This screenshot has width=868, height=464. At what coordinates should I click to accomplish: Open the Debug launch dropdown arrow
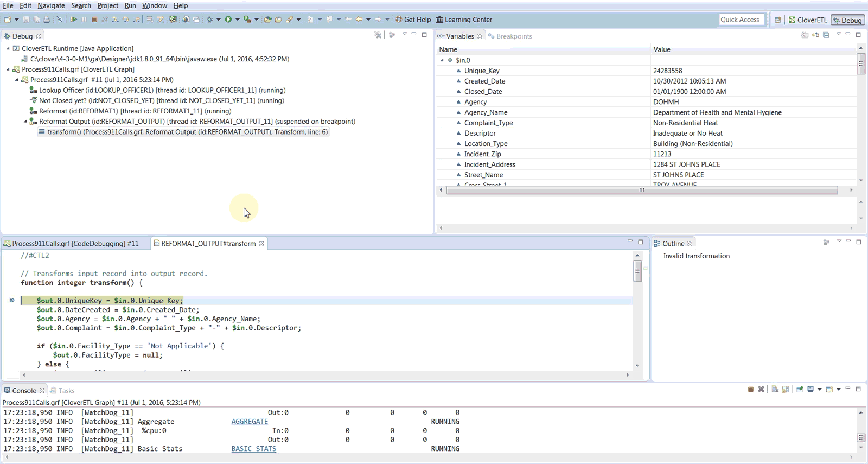click(x=219, y=20)
